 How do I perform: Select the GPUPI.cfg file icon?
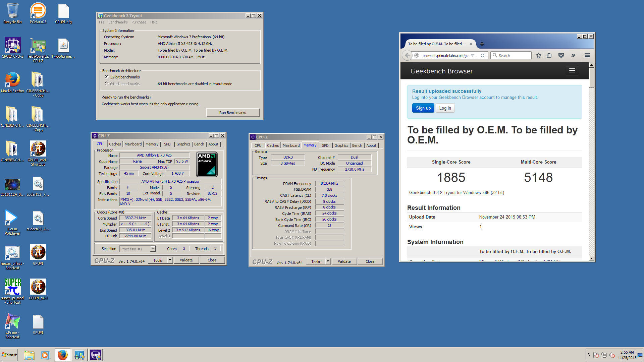tap(63, 13)
